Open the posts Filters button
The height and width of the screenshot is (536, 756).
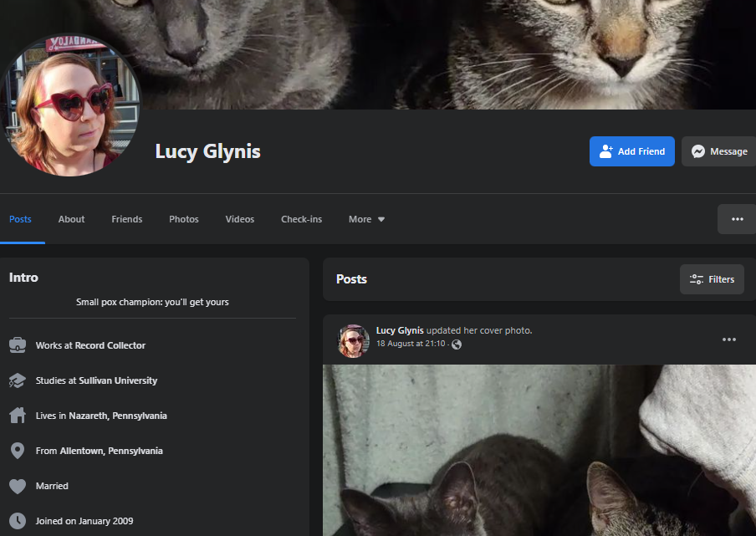(x=712, y=279)
